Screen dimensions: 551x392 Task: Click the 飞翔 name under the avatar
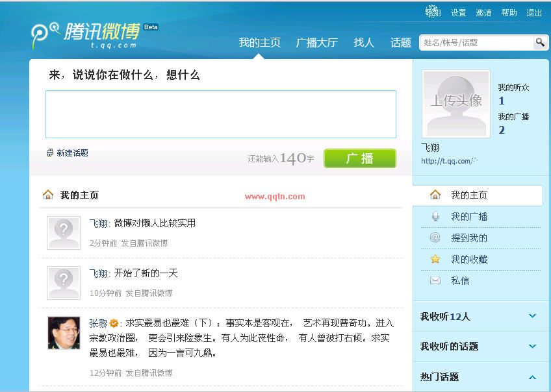pos(430,148)
